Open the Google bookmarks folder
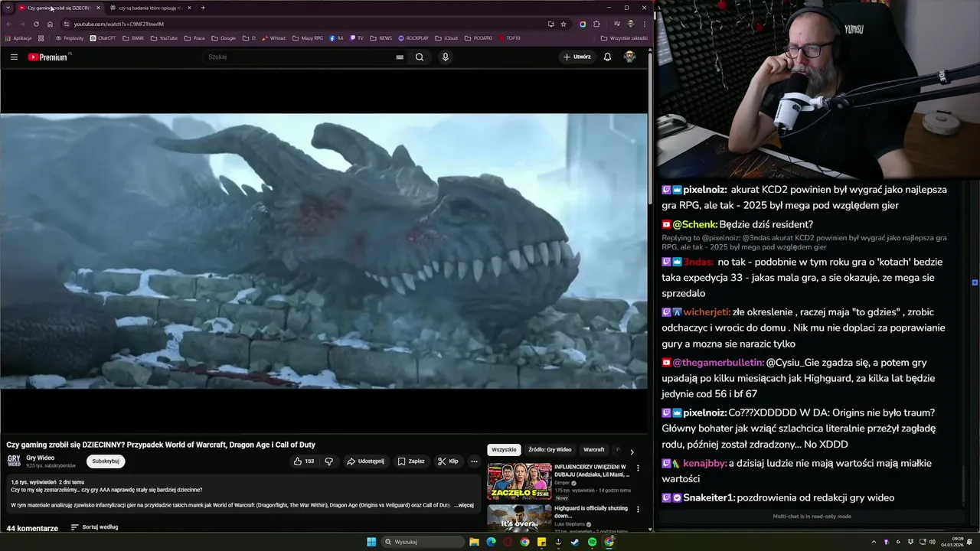The width and height of the screenshot is (980, 551). pos(224,38)
